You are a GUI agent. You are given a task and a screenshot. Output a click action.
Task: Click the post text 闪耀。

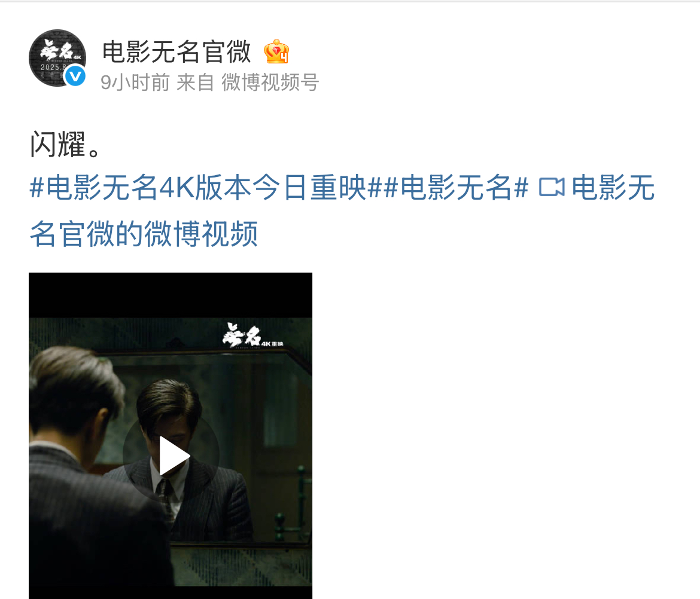coord(65,144)
